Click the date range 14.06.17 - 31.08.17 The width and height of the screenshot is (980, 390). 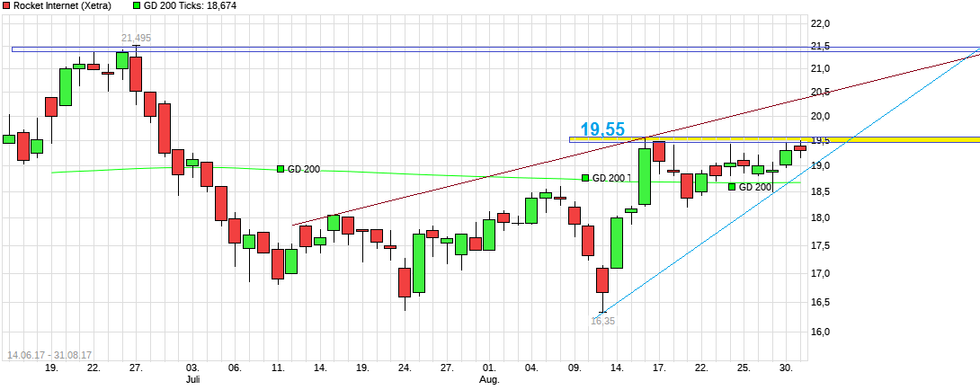coord(49,355)
